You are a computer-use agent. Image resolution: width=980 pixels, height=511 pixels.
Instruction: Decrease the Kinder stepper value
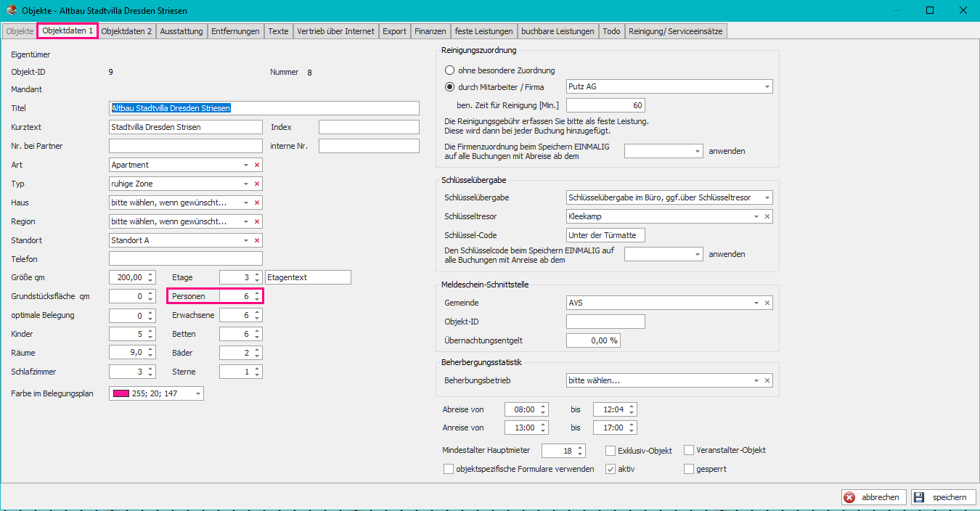pos(150,338)
